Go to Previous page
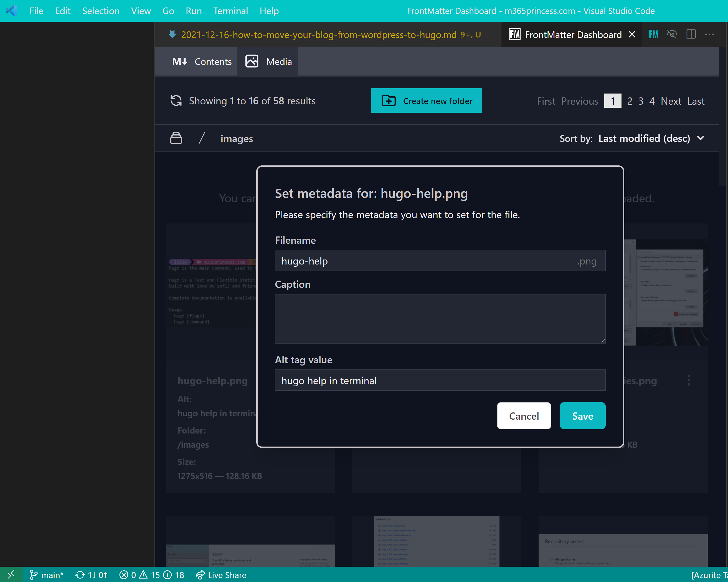The height and width of the screenshot is (582, 728). tap(580, 101)
